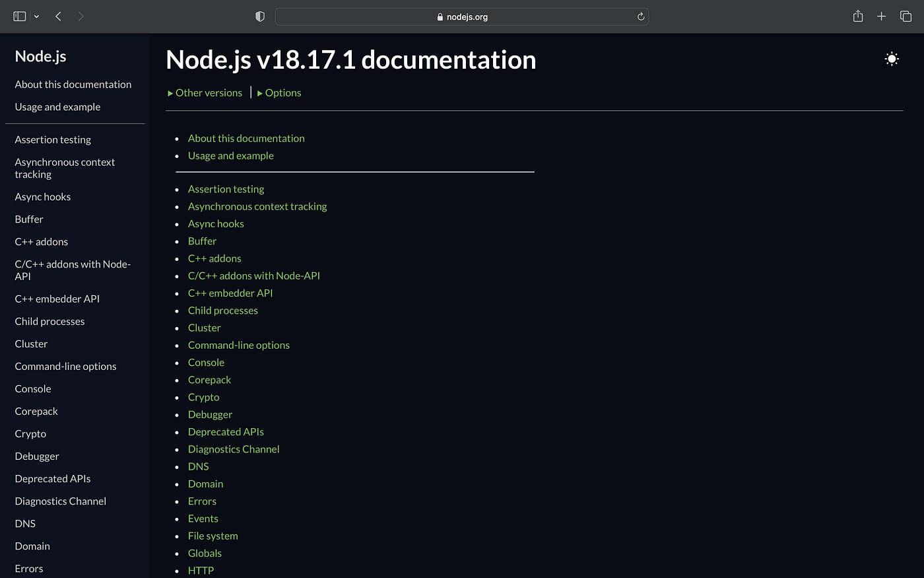The width and height of the screenshot is (924, 578).
Task: Open DNS in sidebar
Action: [25, 524]
